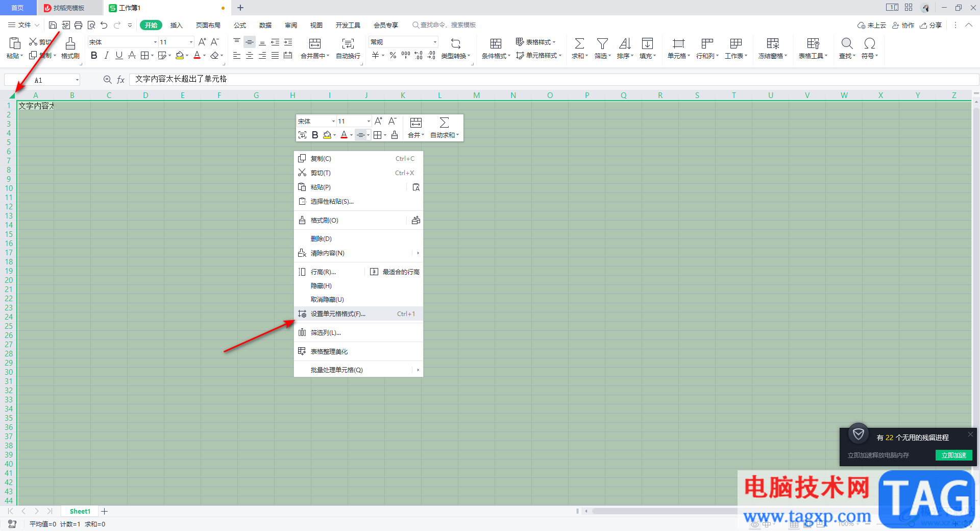Click the freeze panes (冻结窗格) icon
Screen dimensions: 980x531
pos(773,43)
